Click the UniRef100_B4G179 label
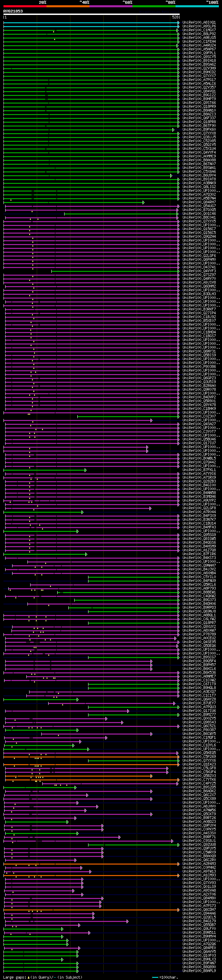Viewport: 222px width, 980px height. pos(199,921)
